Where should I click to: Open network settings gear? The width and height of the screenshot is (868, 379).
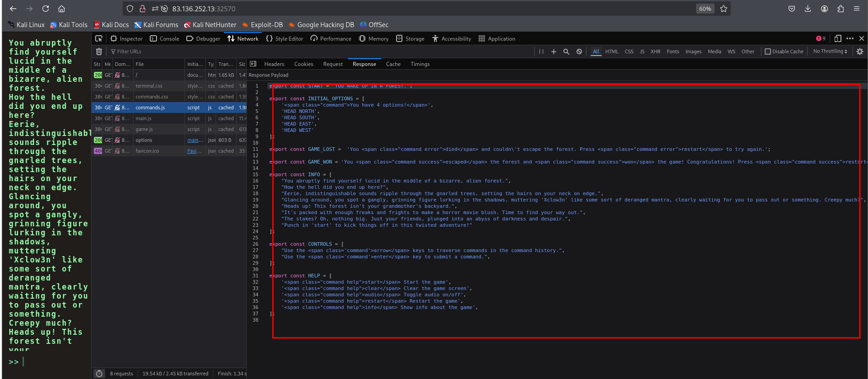[859, 51]
